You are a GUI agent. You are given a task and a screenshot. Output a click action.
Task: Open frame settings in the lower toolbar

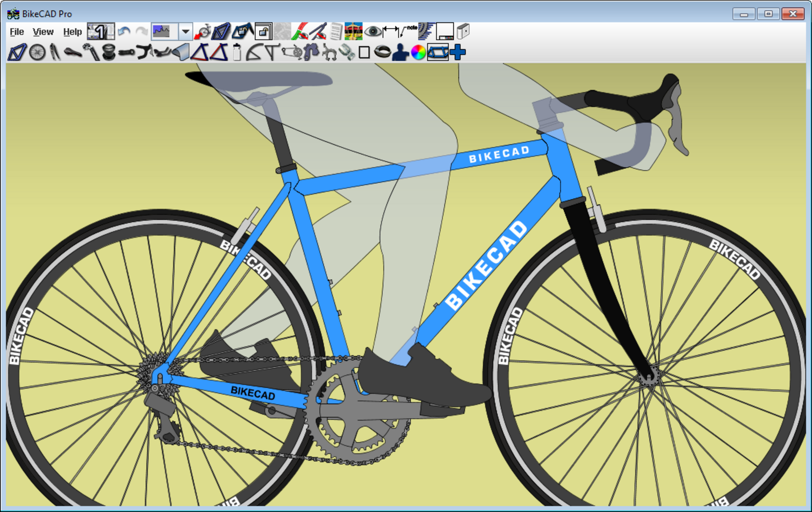(17, 52)
